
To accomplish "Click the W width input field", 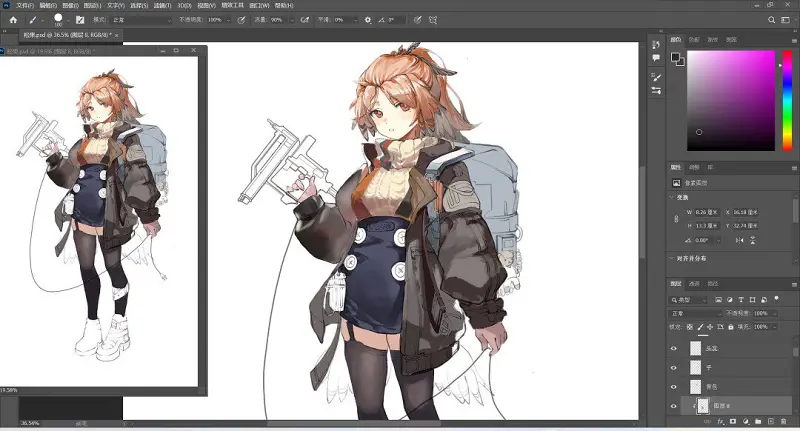I will click(x=707, y=212).
